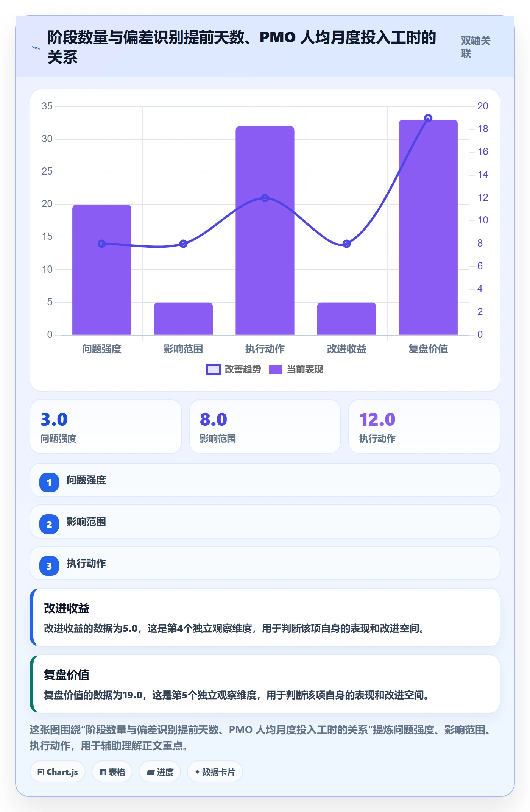Click the 问题强度 bar in the chart
The width and height of the screenshot is (530, 812).
coord(102,270)
